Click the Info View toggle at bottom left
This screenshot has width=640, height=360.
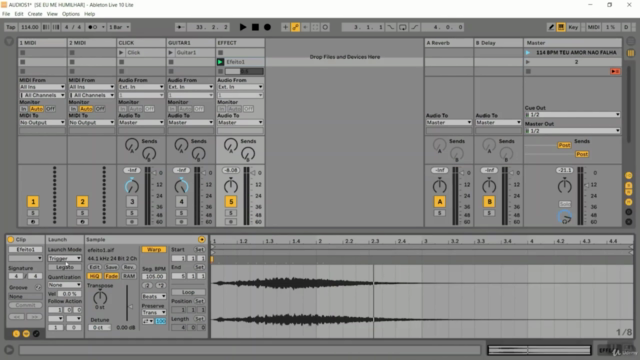point(9,350)
